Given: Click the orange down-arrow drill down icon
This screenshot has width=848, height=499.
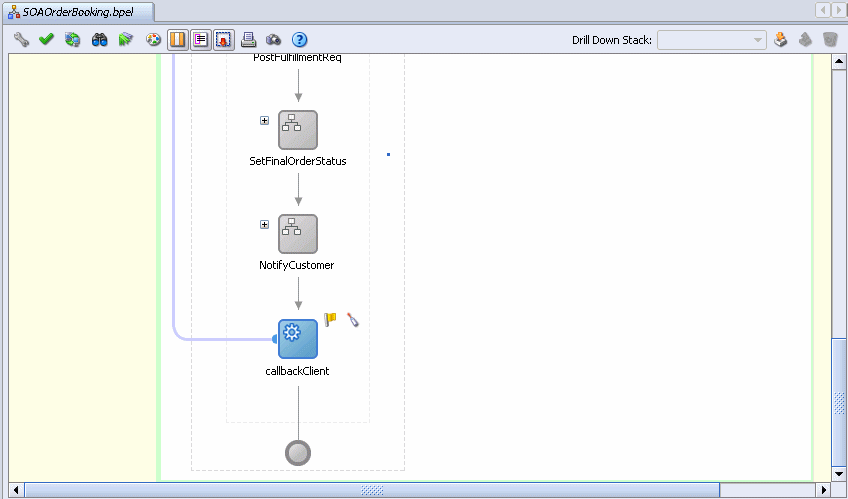Looking at the screenshot, I should coord(780,39).
